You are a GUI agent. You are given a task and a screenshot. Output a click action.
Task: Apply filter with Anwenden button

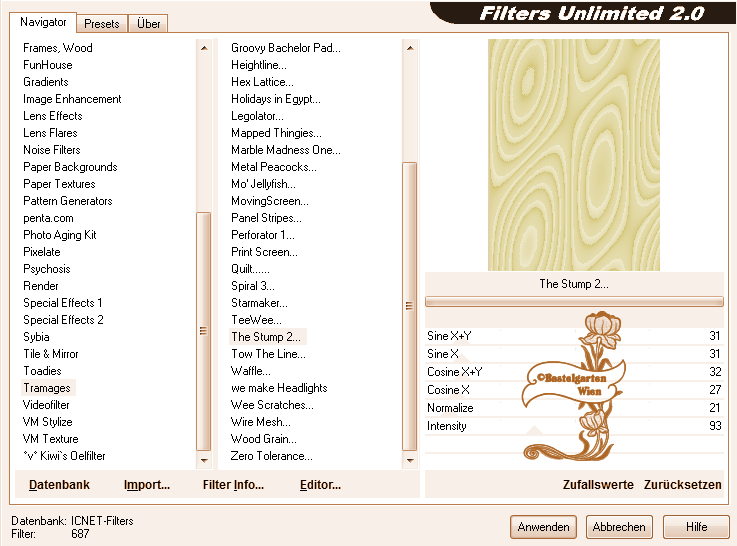click(x=543, y=527)
